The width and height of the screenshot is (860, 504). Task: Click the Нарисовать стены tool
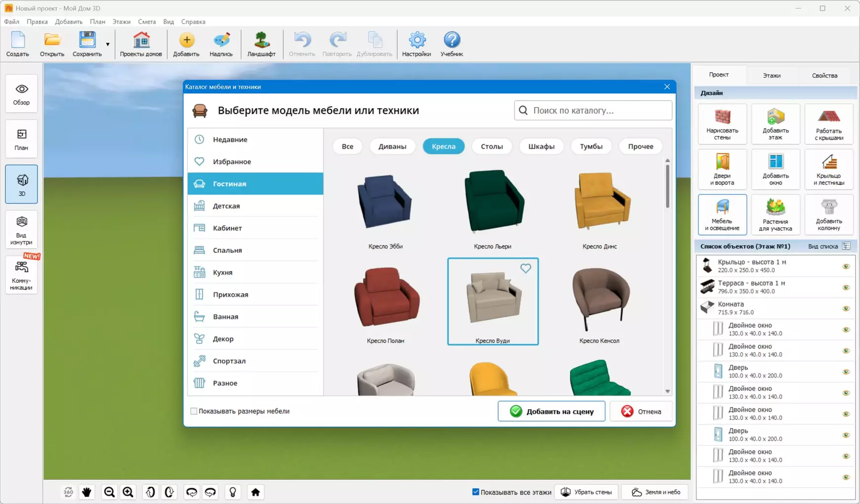click(x=722, y=124)
